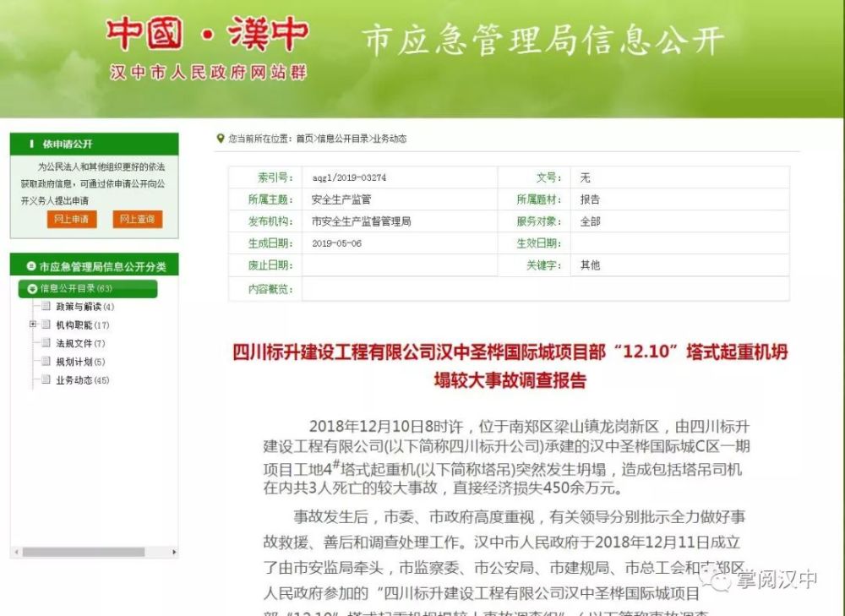The width and height of the screenshot is (845, 616).
Task: Click the 全部 value next to 服务对象
Action: [x=590, y=221]
